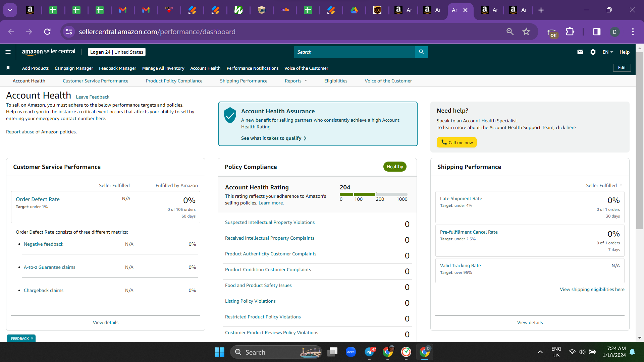Viewport: 644px width, 362px height.
Task: Open View shipping eligibilities here link
Action: 592,289
